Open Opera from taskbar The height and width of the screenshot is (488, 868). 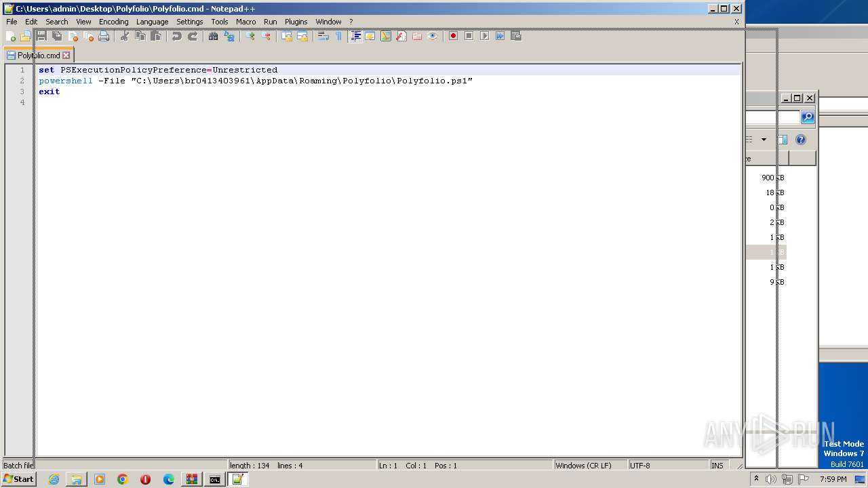coord(145,479)
